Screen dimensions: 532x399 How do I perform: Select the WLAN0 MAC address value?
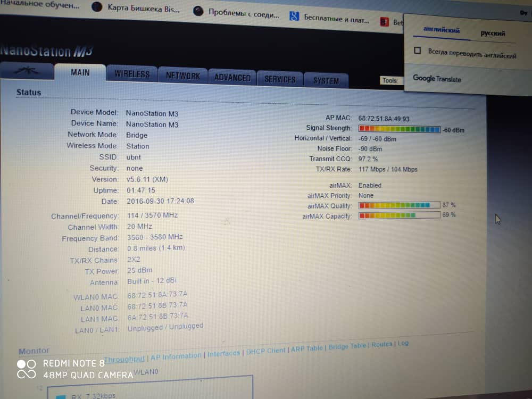[x=157, y=295]
